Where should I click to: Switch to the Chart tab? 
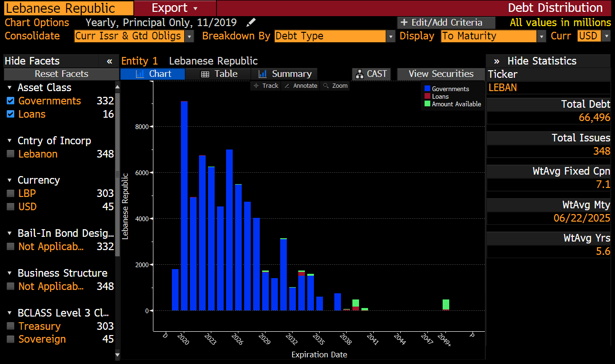point(153,74)
